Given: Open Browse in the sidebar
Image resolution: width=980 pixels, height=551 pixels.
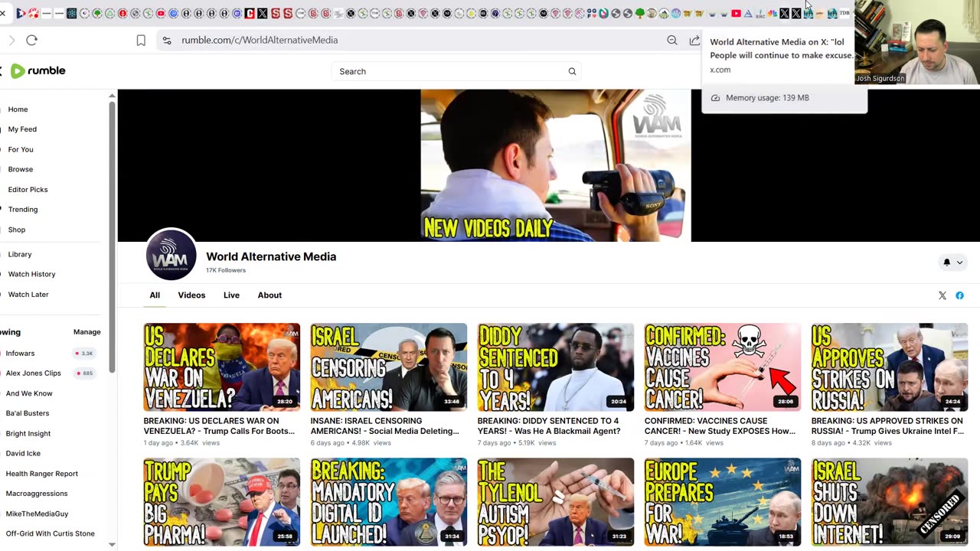Looking at the screenshot, I should click(21, 169).
